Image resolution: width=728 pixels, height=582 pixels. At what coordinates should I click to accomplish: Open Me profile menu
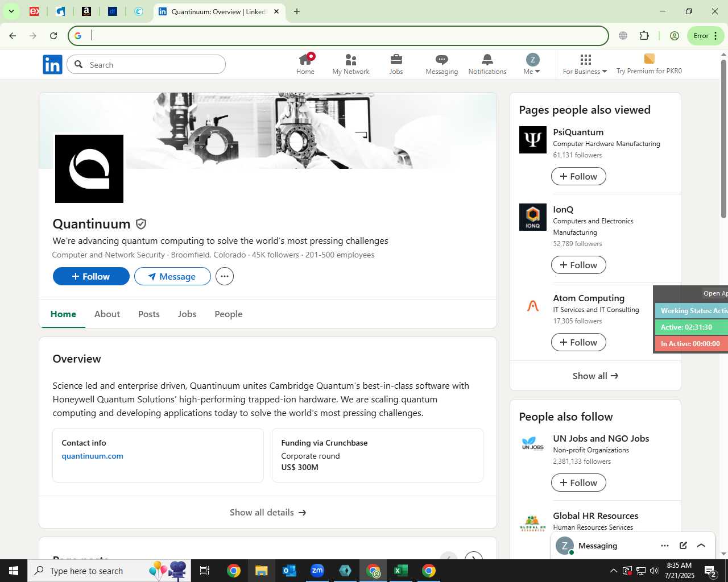click(x=532, y=64)
